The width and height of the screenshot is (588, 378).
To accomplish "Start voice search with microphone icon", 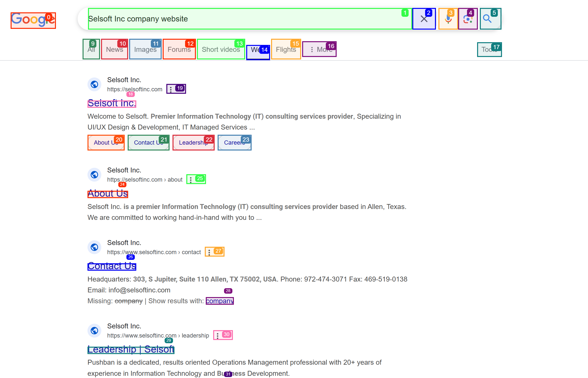I will [x=448, y=19].
